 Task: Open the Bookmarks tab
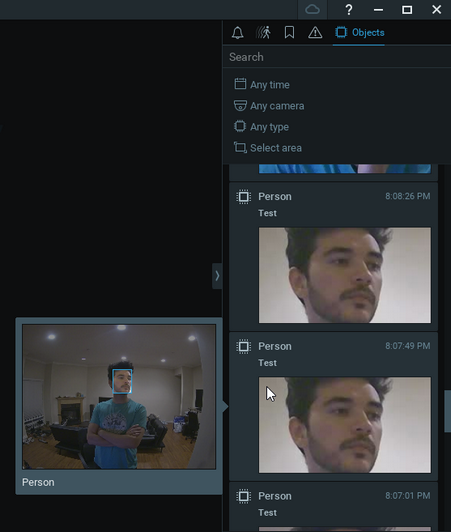289,33
